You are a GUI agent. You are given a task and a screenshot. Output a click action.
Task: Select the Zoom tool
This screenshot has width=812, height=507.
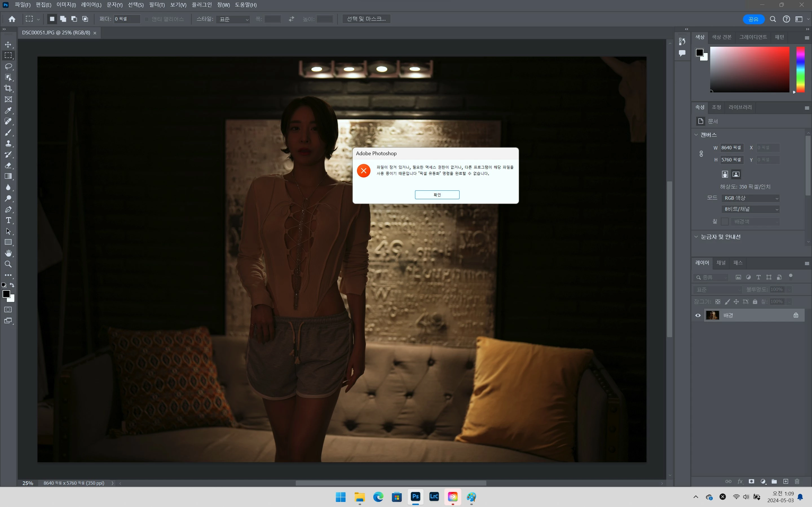point(8,264)
